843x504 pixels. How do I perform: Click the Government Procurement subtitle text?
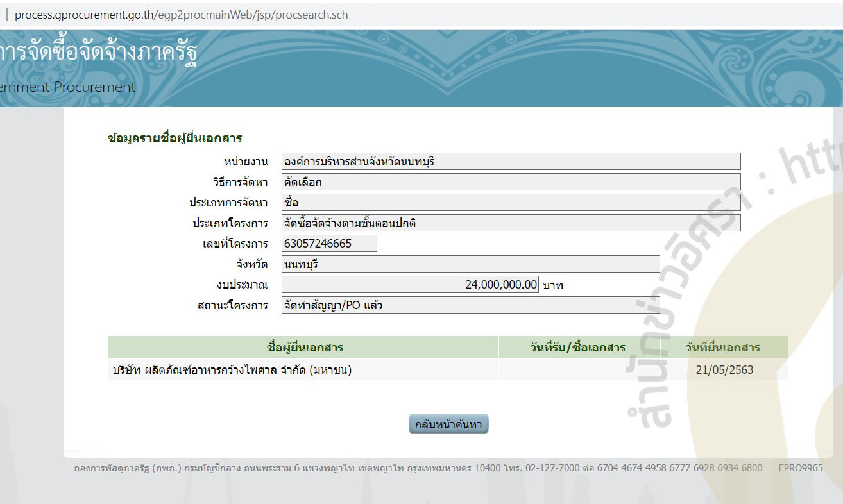[67, 87]
